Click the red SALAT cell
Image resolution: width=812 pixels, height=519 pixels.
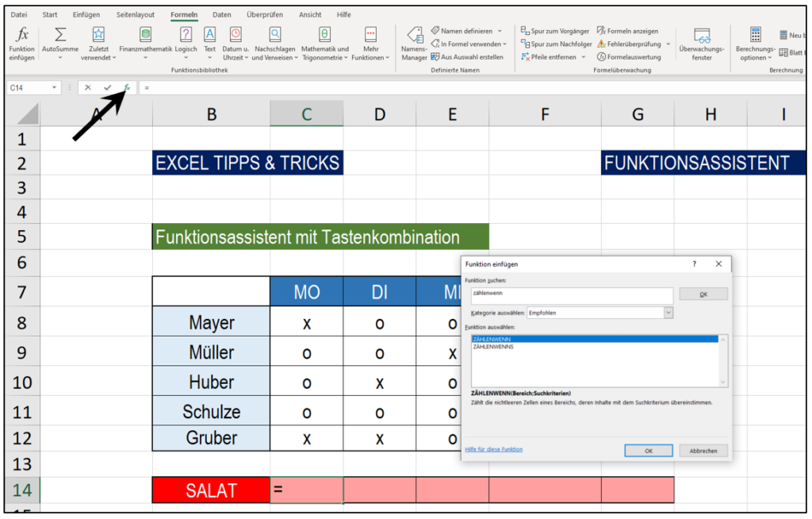coord(211,490)
